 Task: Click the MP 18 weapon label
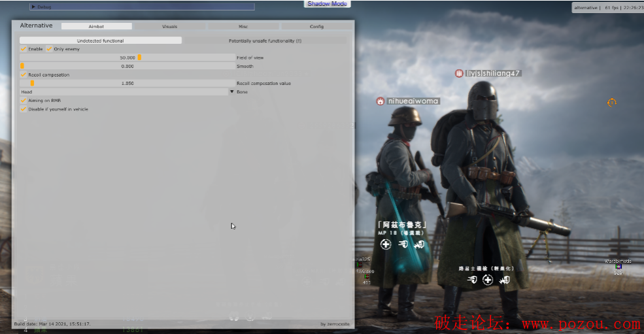pyautogui.click(x=400, y=233)
